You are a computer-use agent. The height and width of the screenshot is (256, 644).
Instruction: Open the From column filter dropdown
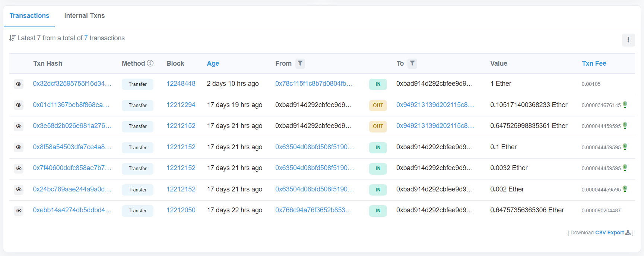[x=300, y=63]
